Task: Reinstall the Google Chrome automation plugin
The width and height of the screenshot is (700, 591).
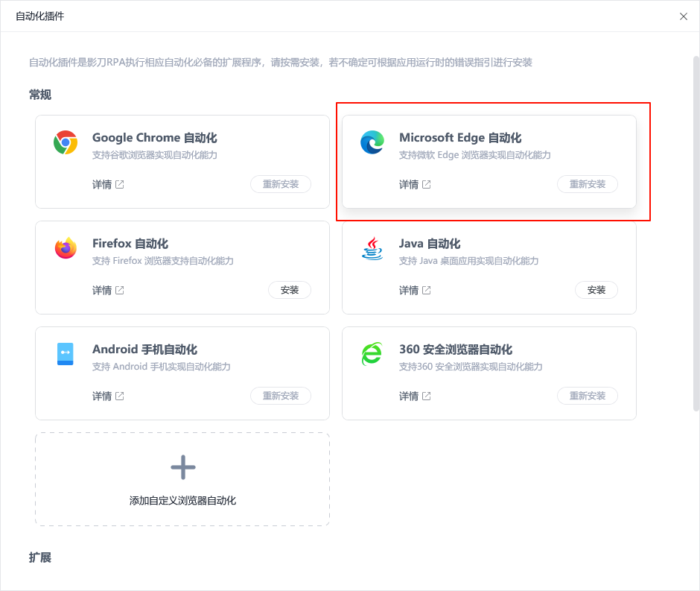Action: tap(280, 184)
